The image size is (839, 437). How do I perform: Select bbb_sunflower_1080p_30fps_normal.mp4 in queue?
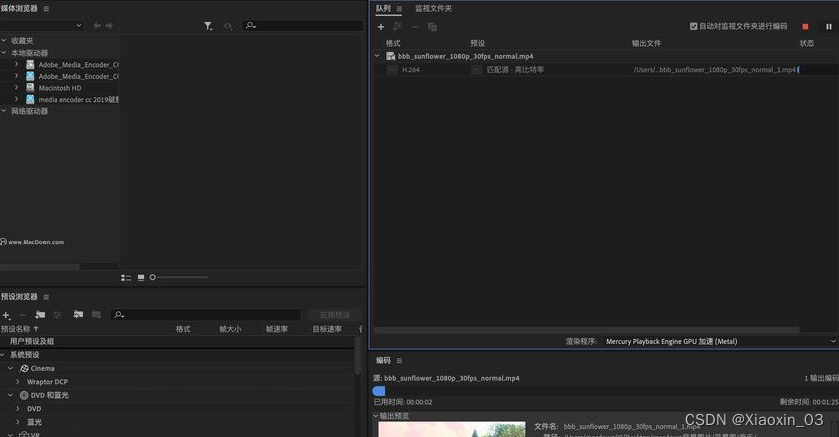tap(465, 56)
